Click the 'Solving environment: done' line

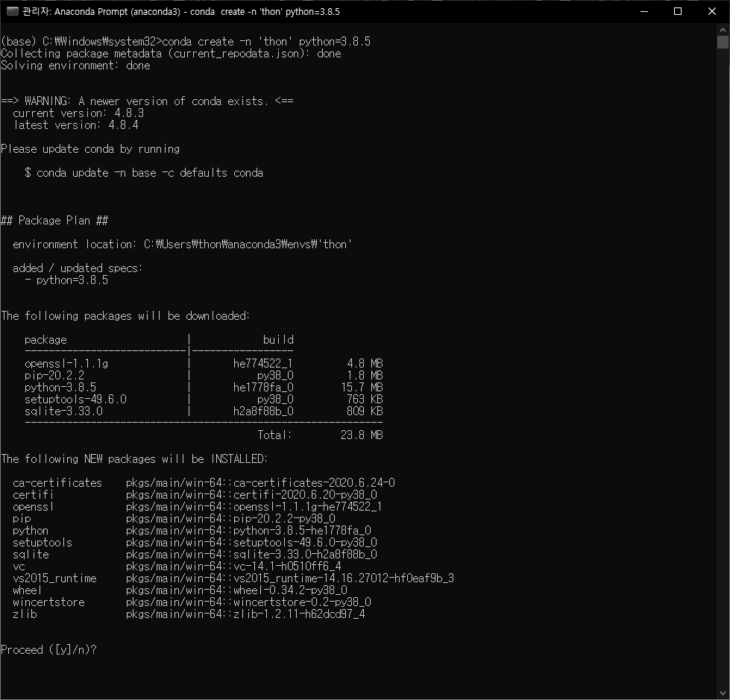pos(76,66)
